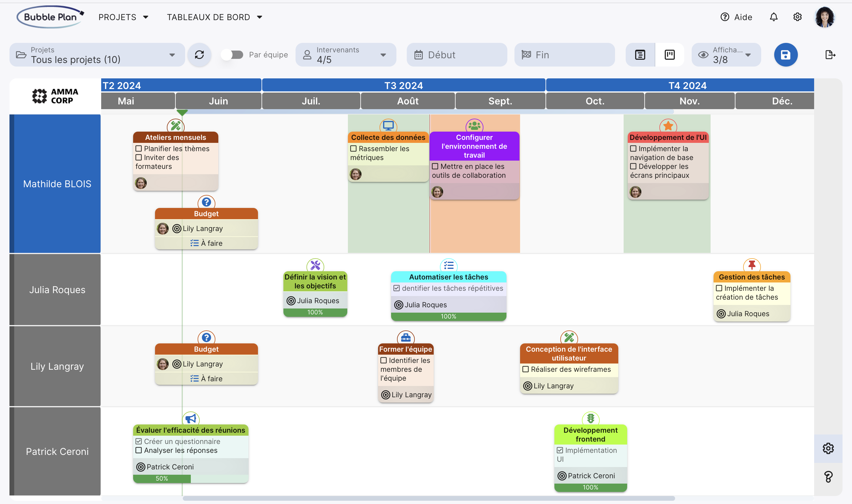Click the people/team icon on Configurer l'environnement
The height and width of the screenshot is (504, 852).
[x=474, y=124]
